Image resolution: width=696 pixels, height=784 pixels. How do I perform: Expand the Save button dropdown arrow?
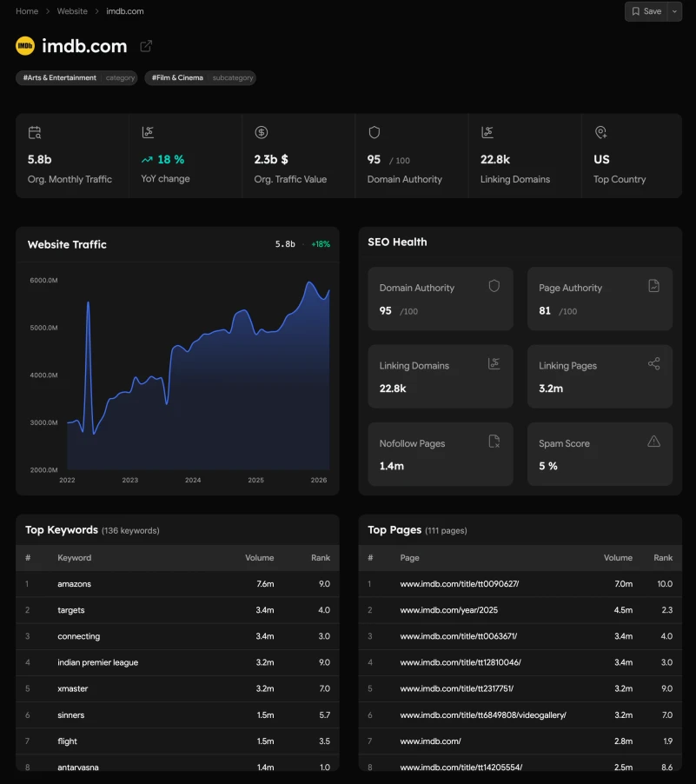point(674,11)
